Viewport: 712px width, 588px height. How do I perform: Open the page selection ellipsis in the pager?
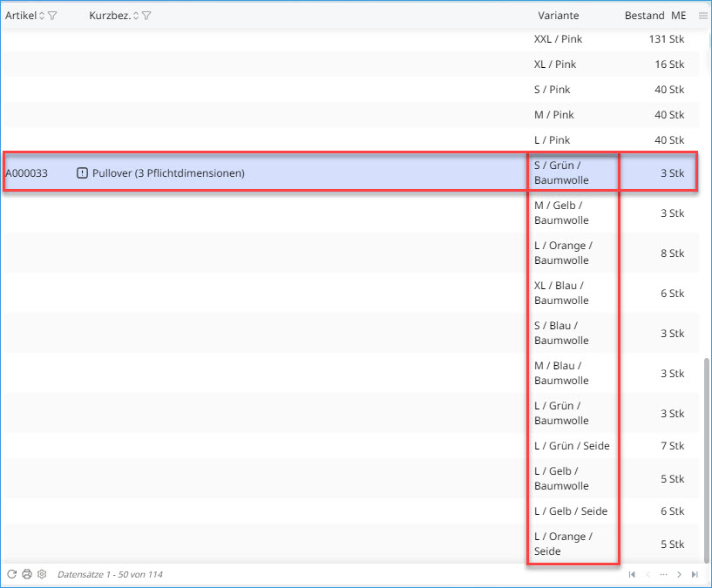[663, 575]
